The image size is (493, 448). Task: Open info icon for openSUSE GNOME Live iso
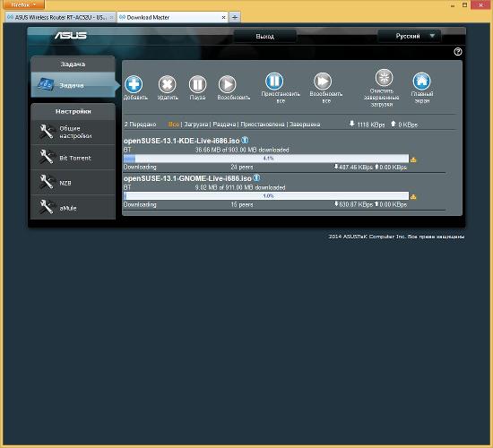[257, 178]
